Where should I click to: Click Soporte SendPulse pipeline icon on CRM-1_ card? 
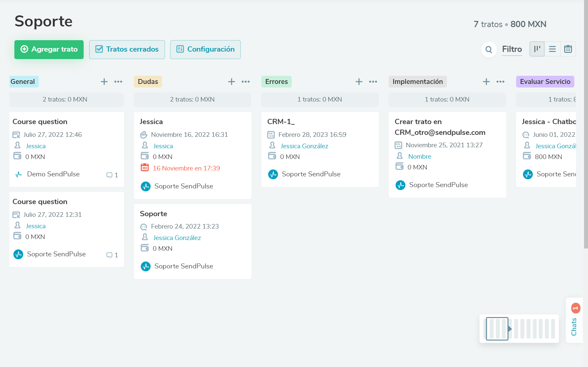[273, 174]
